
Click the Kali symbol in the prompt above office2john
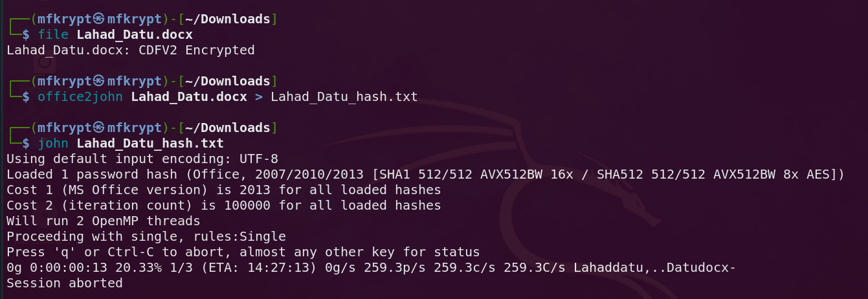tap(98, 82)
